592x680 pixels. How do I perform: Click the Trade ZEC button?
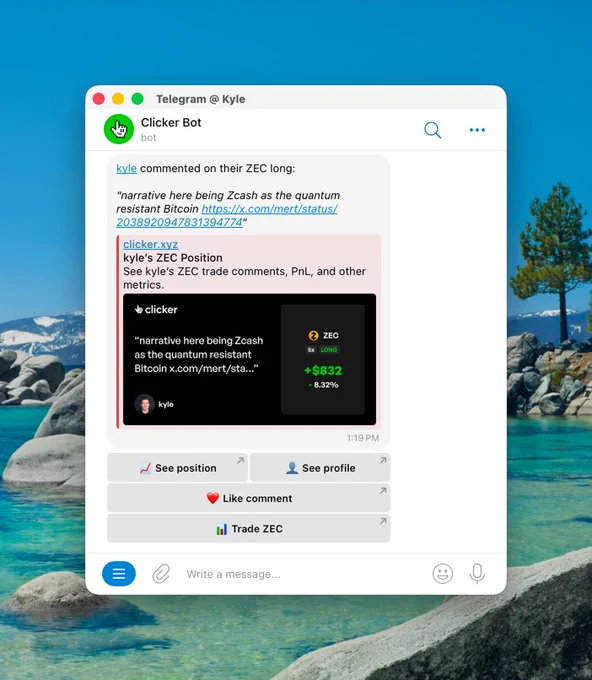[x=249, y=528]
